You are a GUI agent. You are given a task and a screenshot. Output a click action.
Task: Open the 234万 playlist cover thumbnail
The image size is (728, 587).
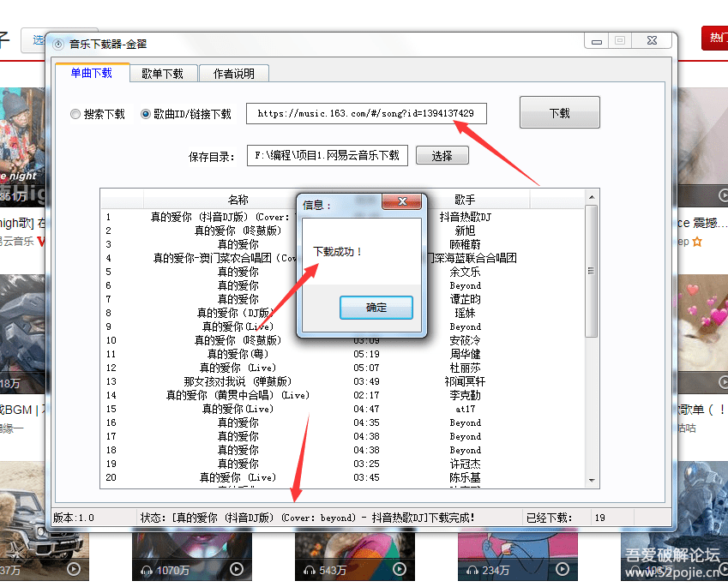pos(518,556)
